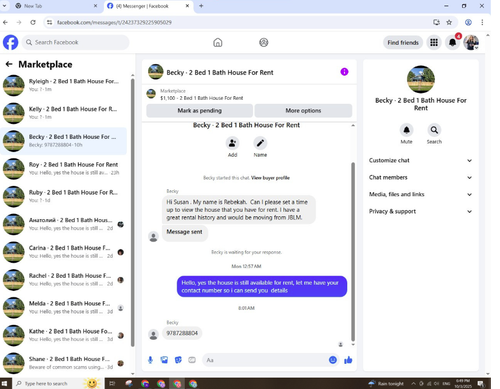Click the conversation list scrollbar
The image size is (500, 389).
[132, 213]
